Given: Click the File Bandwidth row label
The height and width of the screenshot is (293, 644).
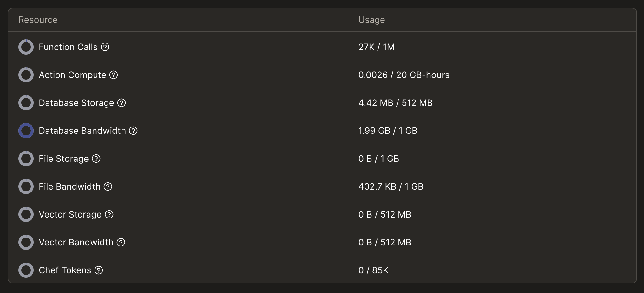Looking at the screenshot, I should point(69,186).
